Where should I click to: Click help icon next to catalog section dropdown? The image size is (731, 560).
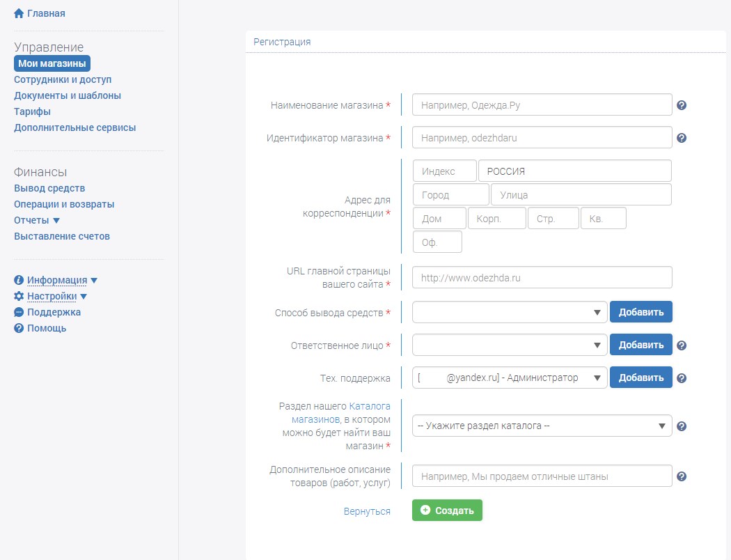coord(682,426)
